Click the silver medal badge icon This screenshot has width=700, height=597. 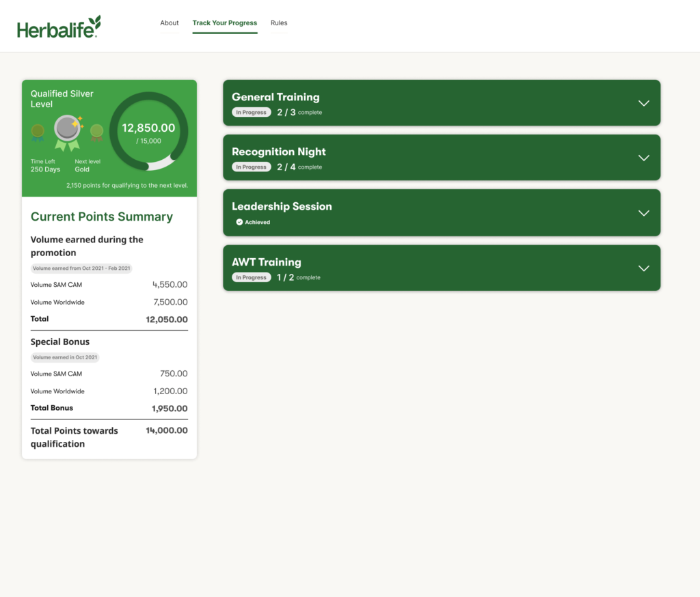pos(68,133)
